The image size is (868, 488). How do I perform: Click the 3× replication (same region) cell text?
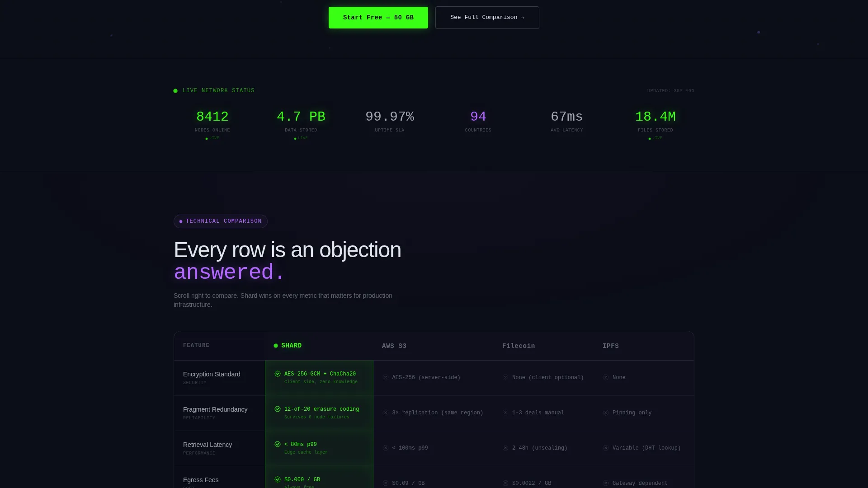[x=438, y=413]
